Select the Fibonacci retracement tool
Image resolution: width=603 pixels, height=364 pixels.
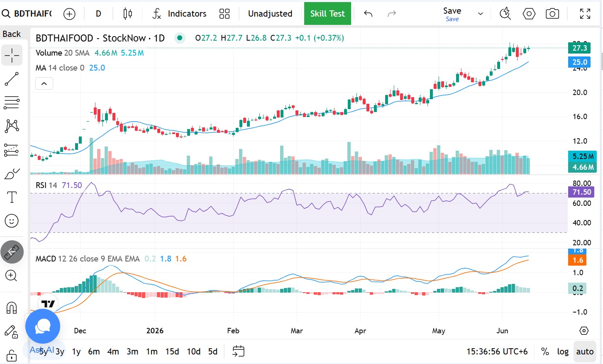click(12, 103)
